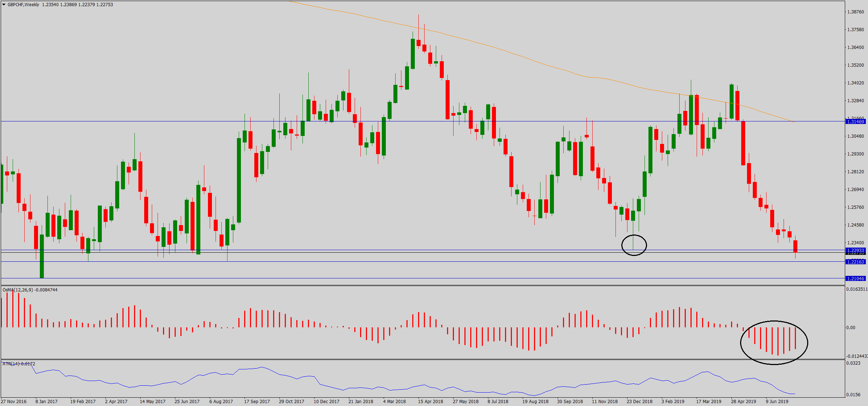Select the 1.21046 price level tag
The image size is (868, 406).
pyautogui.click(x=856, y=278)
